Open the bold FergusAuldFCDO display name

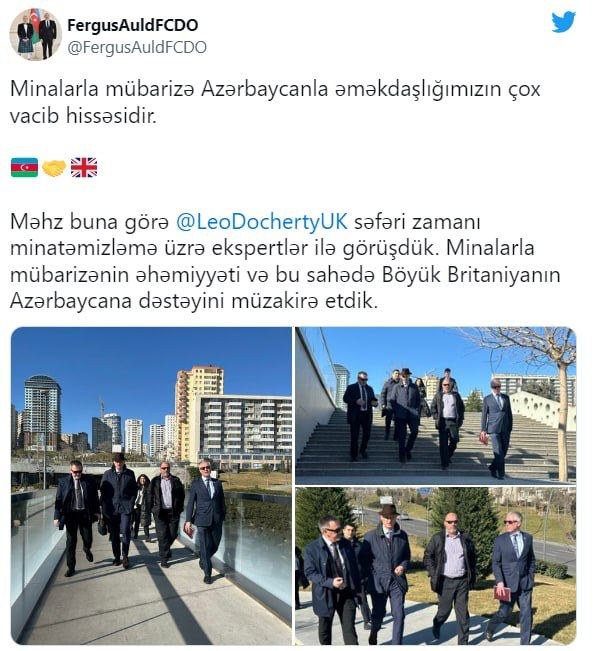132,25
